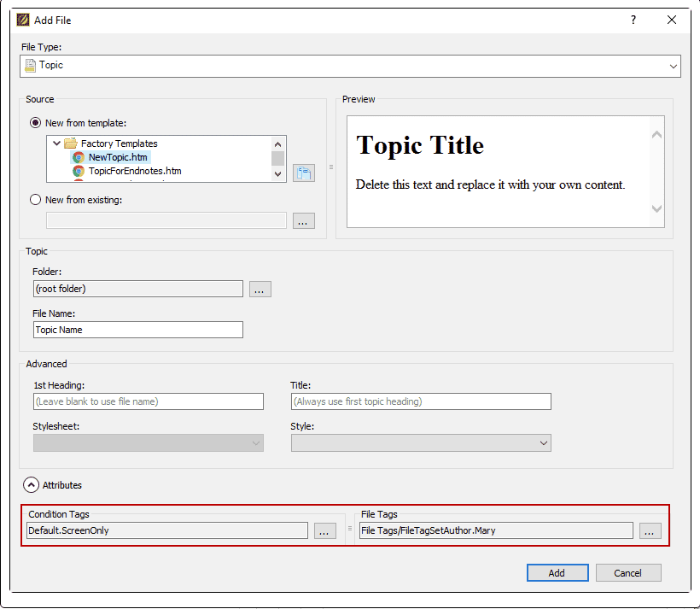Select New from template radio button

point(35,123)
